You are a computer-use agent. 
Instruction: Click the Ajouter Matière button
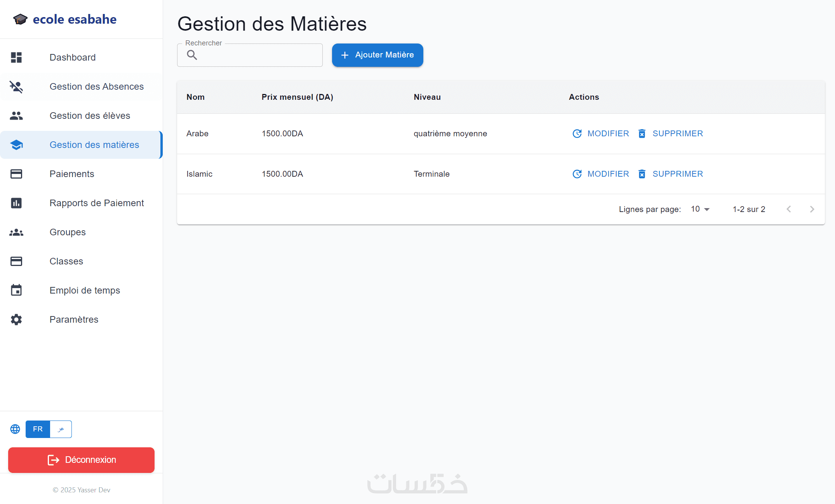pos(377,55)
